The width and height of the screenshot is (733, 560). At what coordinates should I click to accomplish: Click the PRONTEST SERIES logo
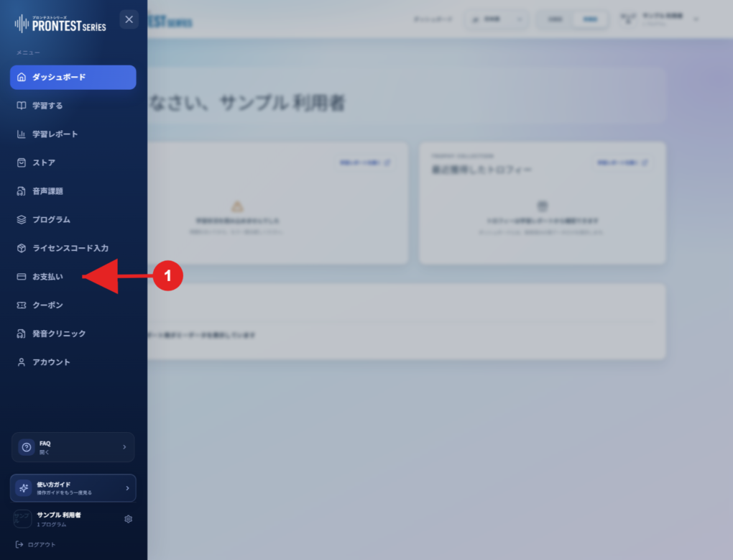[60, 24]
